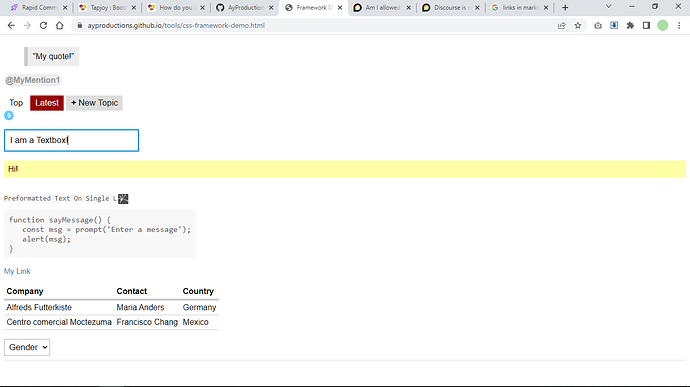Viewport: 690px width, 387px height.
Task: Restore down the browser window
Action: [x=655, y=7]
